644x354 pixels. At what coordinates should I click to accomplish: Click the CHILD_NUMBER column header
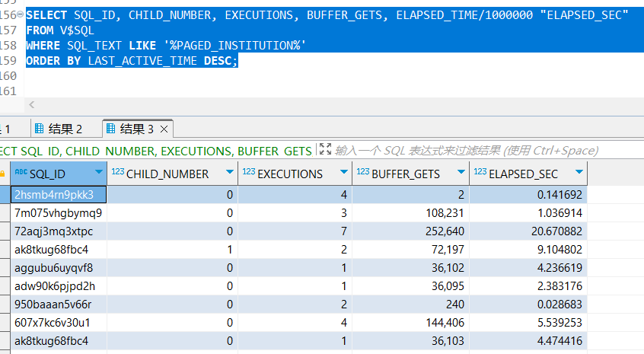pos(173,174)
